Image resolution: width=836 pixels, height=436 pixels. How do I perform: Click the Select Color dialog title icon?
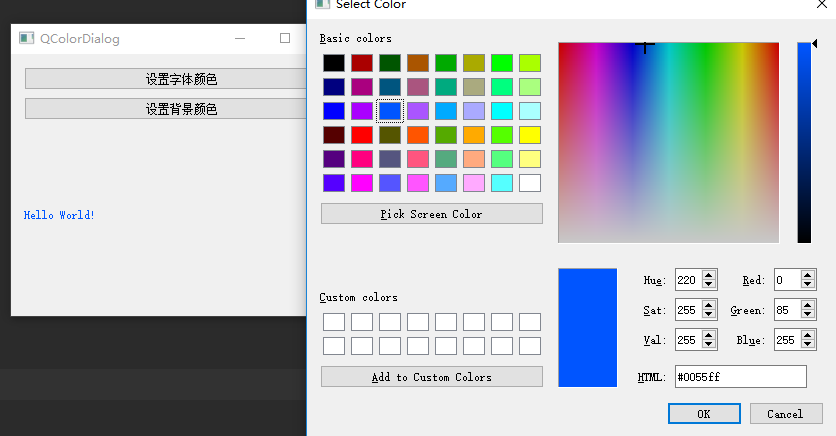322,5
